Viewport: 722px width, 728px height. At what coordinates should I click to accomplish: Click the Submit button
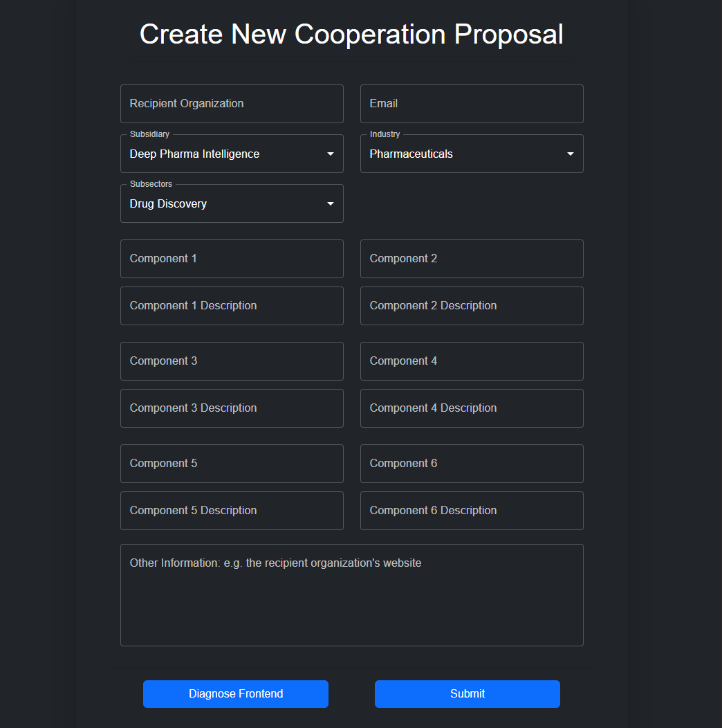pos(467,693)
